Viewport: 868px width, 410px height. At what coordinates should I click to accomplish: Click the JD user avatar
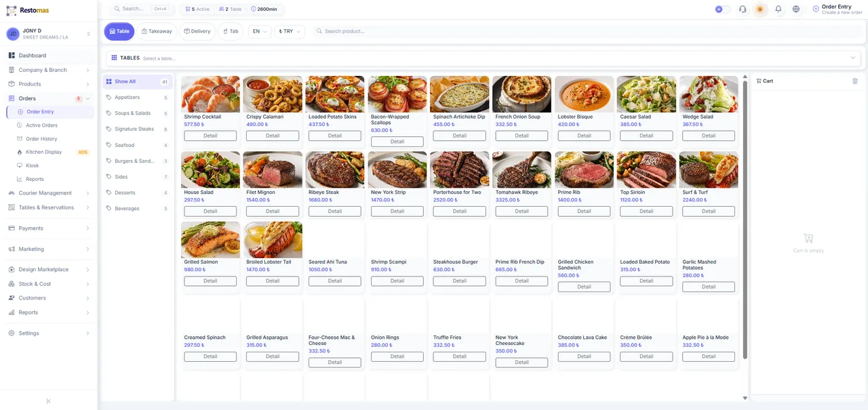click(x=13, y=34)
